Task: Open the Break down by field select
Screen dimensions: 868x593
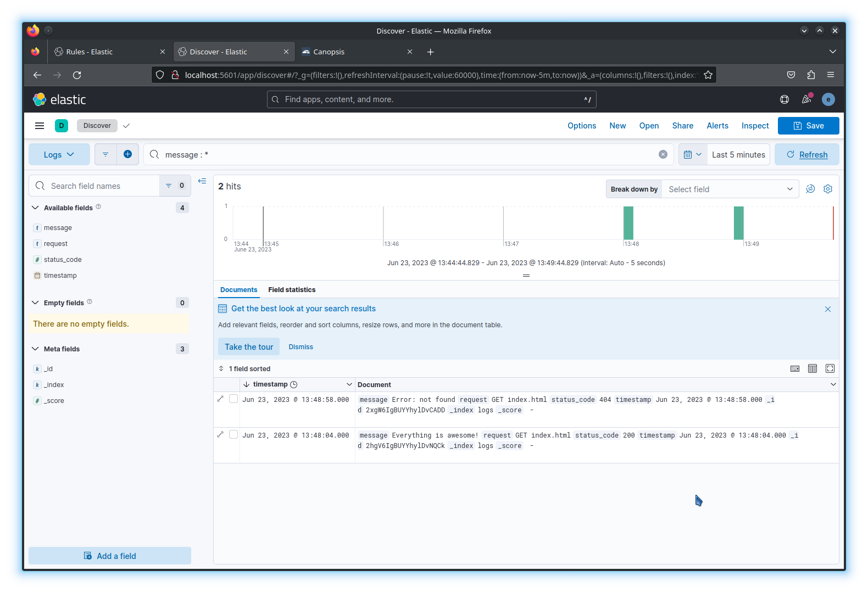Action: 730,189
